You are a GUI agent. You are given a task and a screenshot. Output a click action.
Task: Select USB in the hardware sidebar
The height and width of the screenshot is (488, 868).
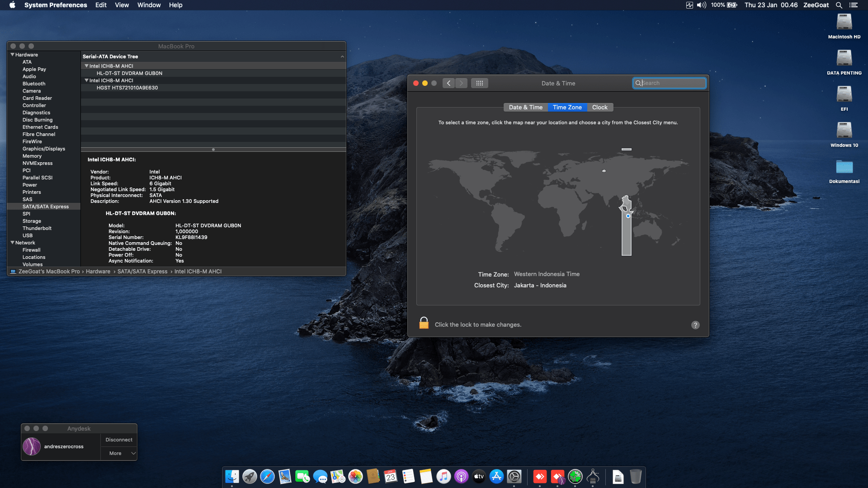(28, 235)
